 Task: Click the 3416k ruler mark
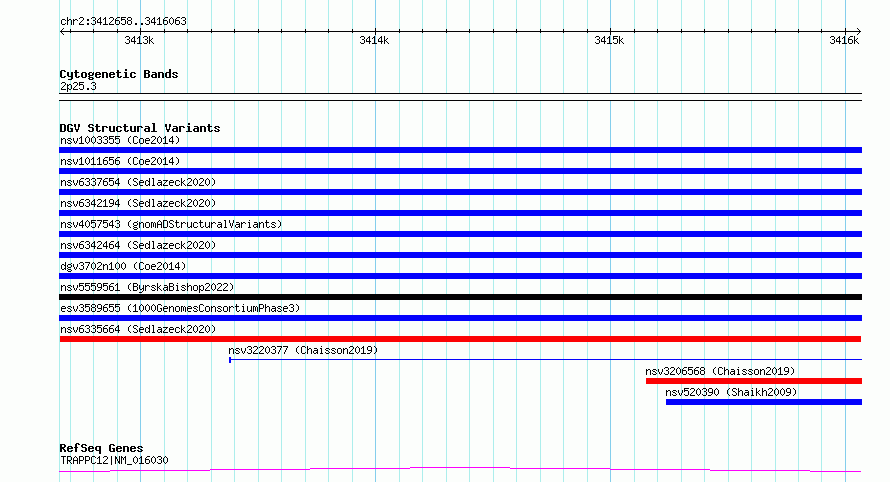point(844,40)
